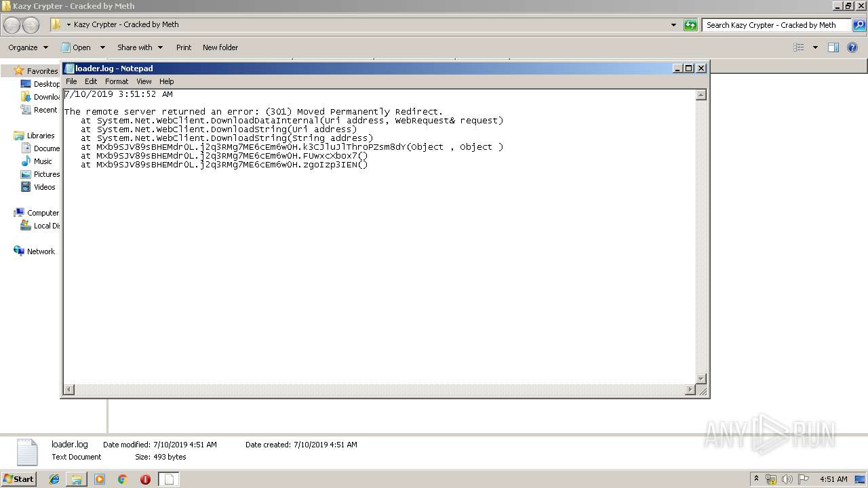Open the Share with dropdown
This screenshot has height=488, width=868.
pyautogui.click(x=140, y=47)
